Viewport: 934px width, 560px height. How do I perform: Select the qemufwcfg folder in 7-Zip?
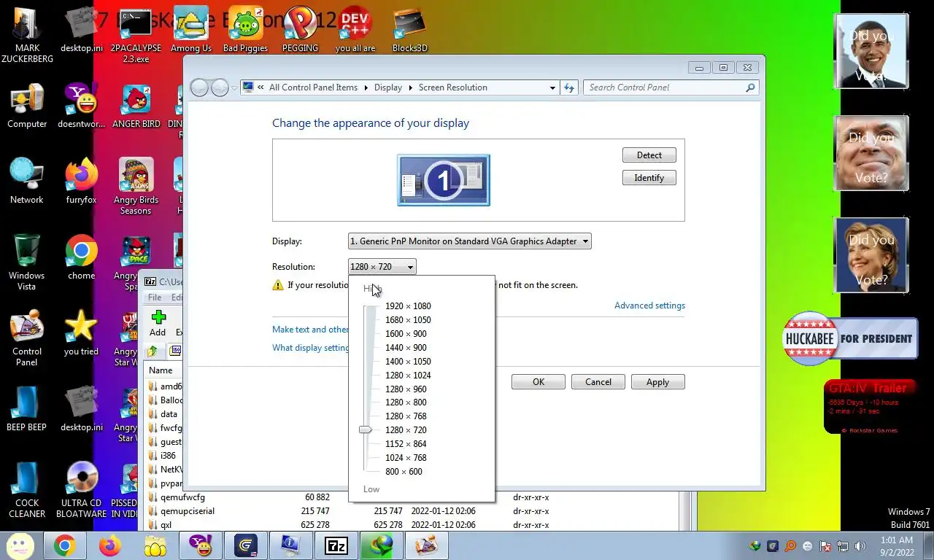tap(182, 497)
